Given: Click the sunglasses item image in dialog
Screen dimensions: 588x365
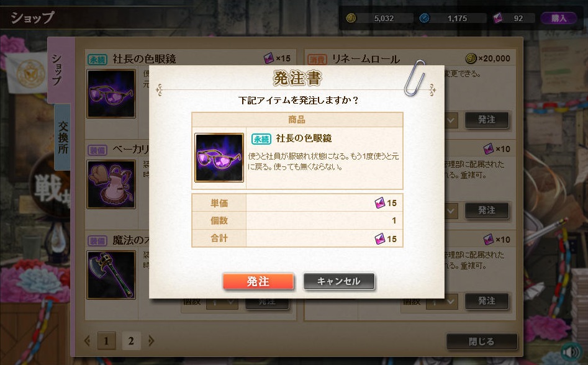Looking at the screenshot, I should click(219, 158).
